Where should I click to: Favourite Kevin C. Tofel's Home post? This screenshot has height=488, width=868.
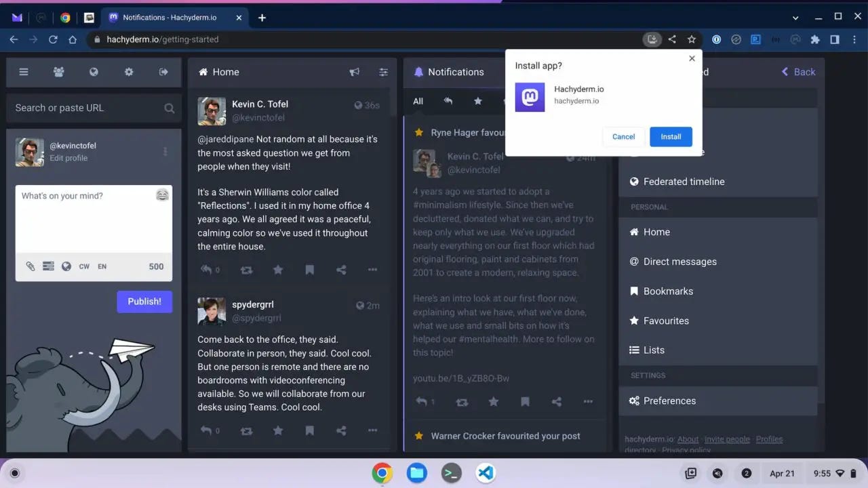pyautogui.click(x=278, y=270)
